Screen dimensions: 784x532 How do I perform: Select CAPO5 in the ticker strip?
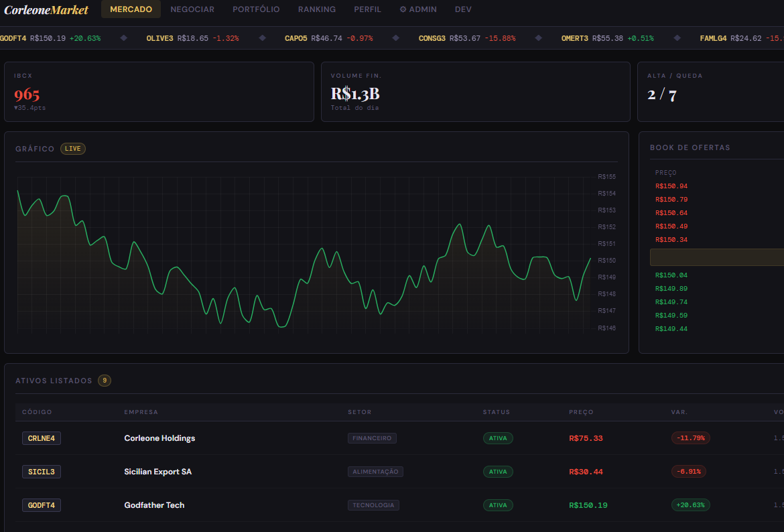click(296, 38)
